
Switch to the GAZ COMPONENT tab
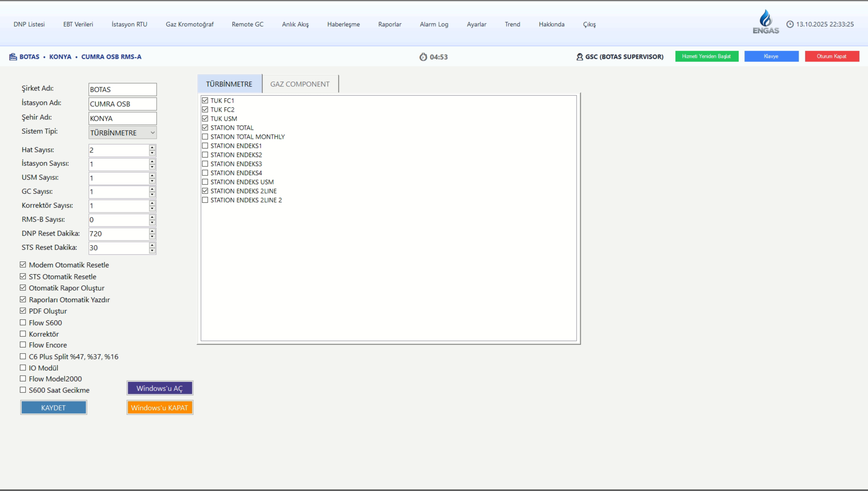[300, 84]
